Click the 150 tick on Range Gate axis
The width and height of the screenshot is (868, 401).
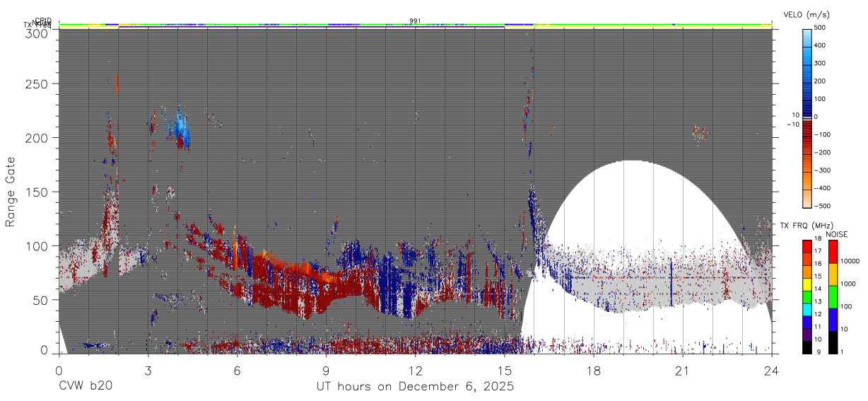(38, 192)
